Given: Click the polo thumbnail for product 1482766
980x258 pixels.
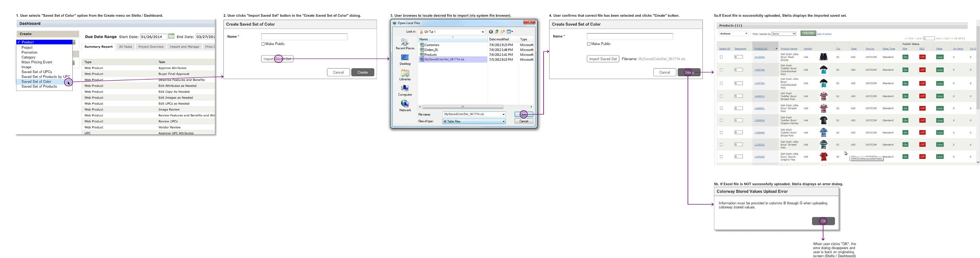Looking at the screenshot, I should pyautogui.click(x=824, y=70).
